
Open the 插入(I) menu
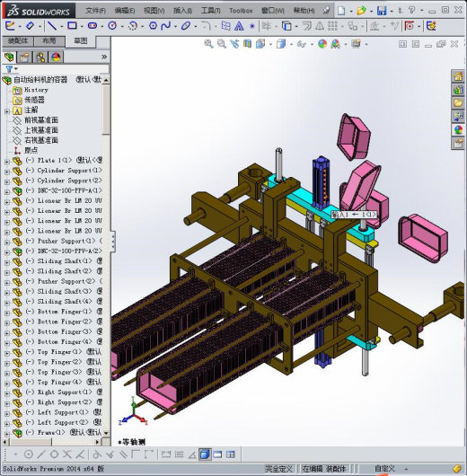tap(182, 11)
